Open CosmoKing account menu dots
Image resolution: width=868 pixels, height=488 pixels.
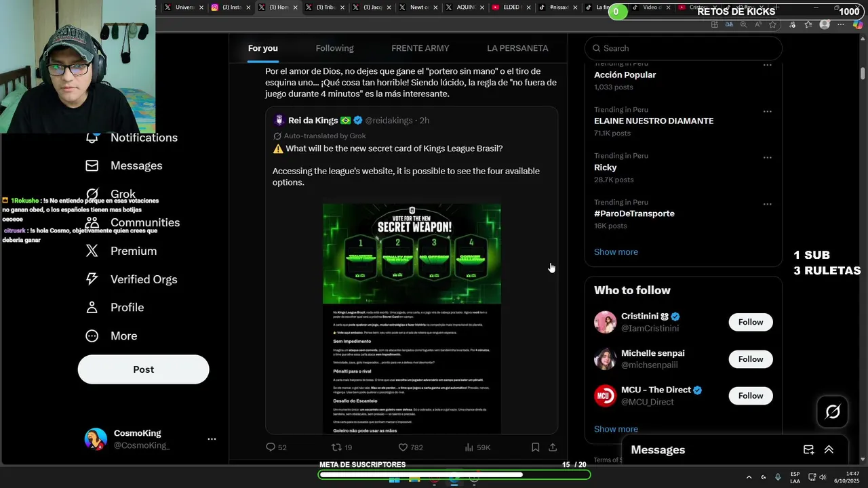point(212,439)
